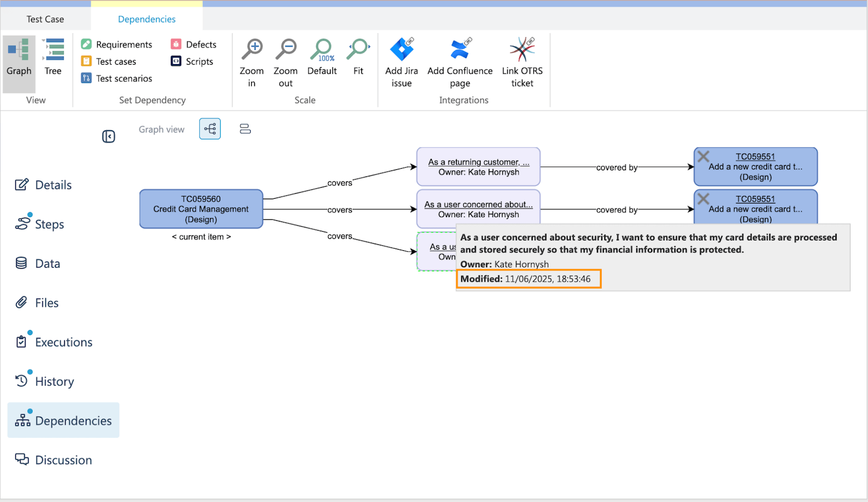Switch to stacked list layout icon
Image resolution: width=868 pixels, height=502 pixels.
[x=245, y=129]
